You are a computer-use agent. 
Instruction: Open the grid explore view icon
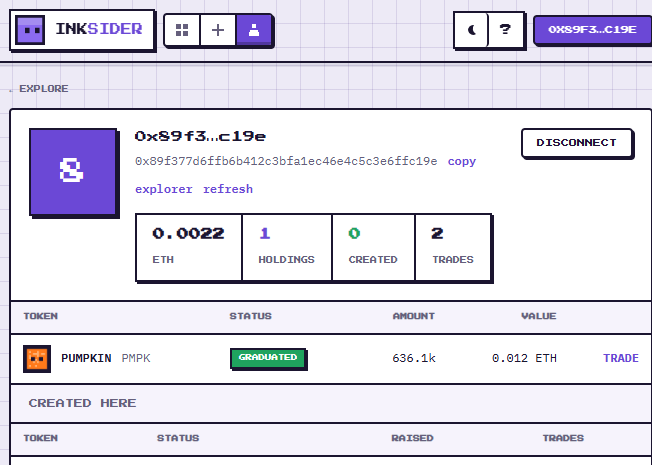pos(182,30)
